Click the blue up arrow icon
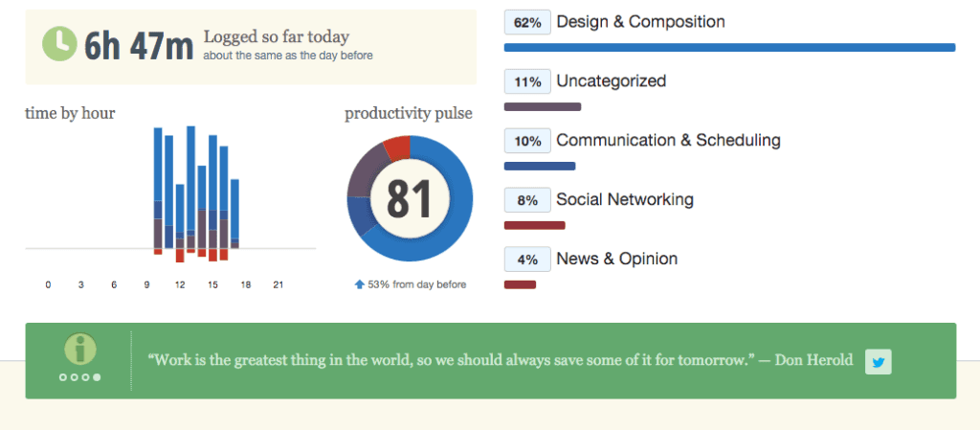This screenshot has height=430, width=980. coord(359,284)
